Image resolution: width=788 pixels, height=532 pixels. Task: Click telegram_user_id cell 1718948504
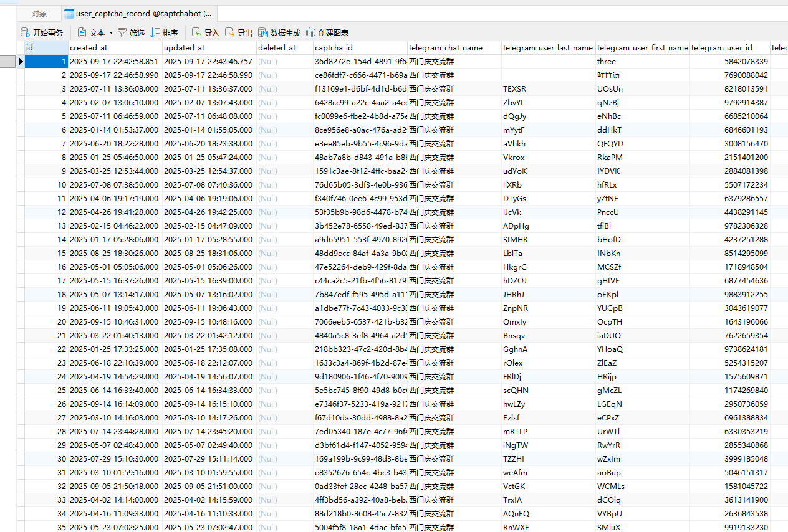coord(730,267)
